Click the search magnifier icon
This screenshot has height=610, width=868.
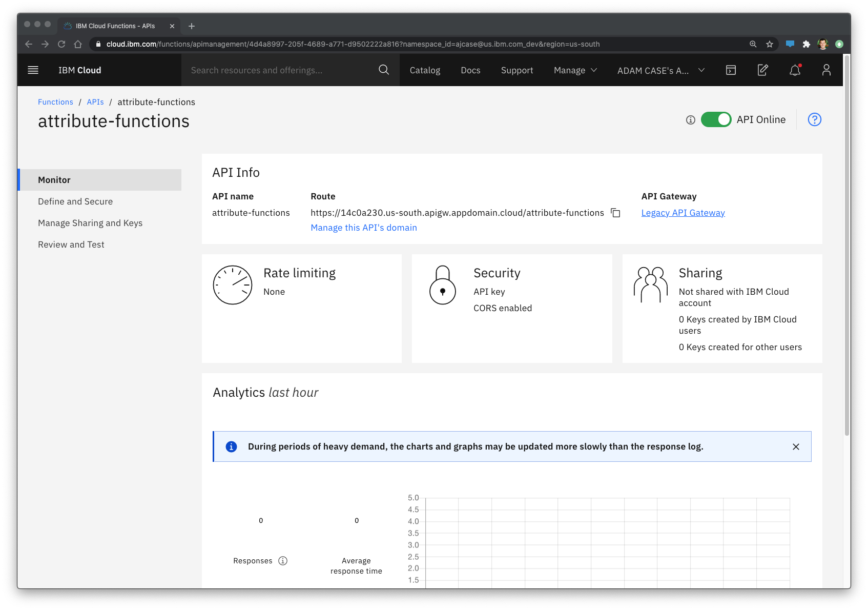pos(384,70)
